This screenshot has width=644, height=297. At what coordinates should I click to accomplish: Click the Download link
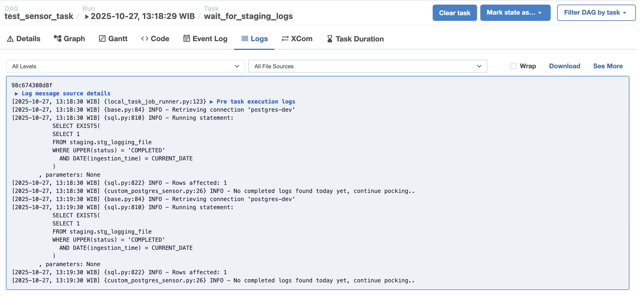564,66
